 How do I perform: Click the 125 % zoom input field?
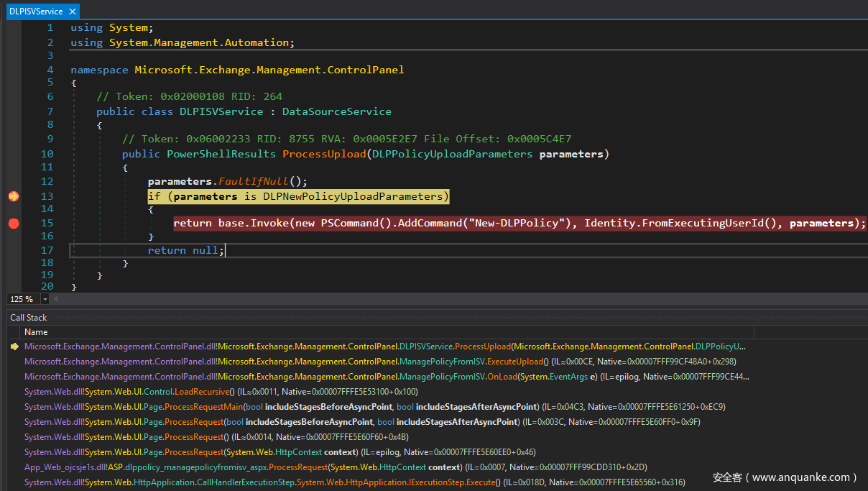(22, 299)
